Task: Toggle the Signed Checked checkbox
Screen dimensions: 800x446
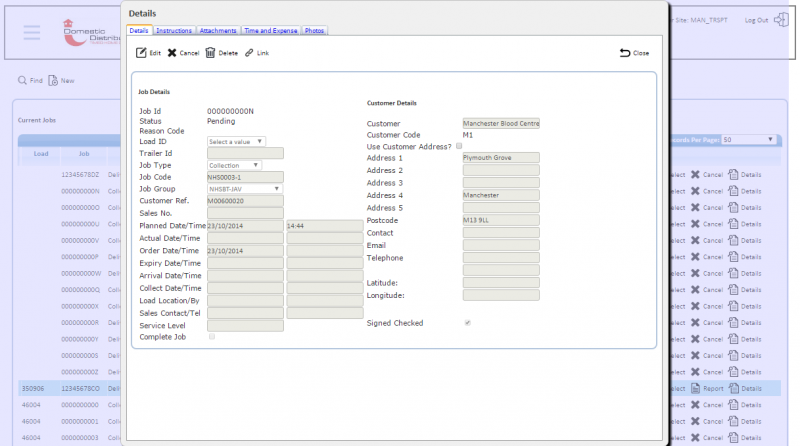Action: [x=467, y=323]
